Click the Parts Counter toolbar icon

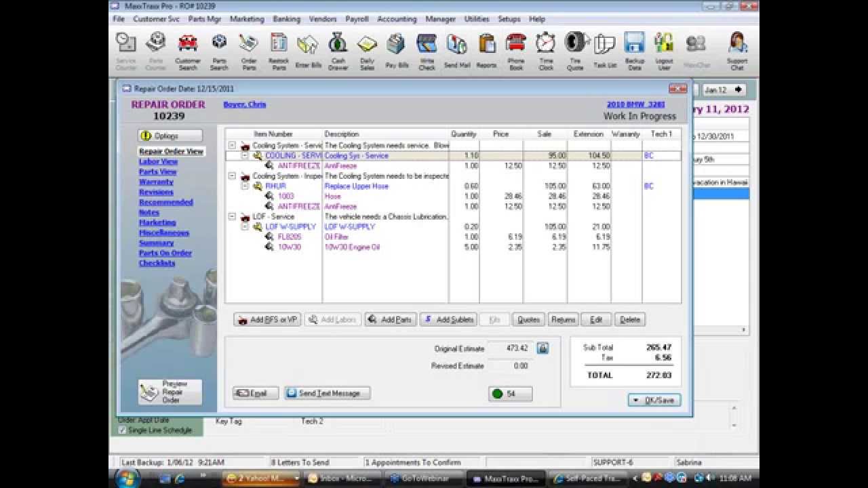pyautogui.click(x=156, y=51)
